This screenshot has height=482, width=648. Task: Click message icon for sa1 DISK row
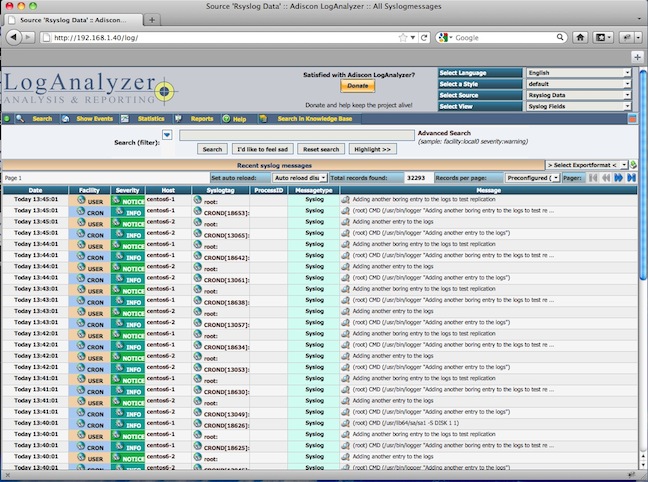pyautogui.click(x=345, y=423)
